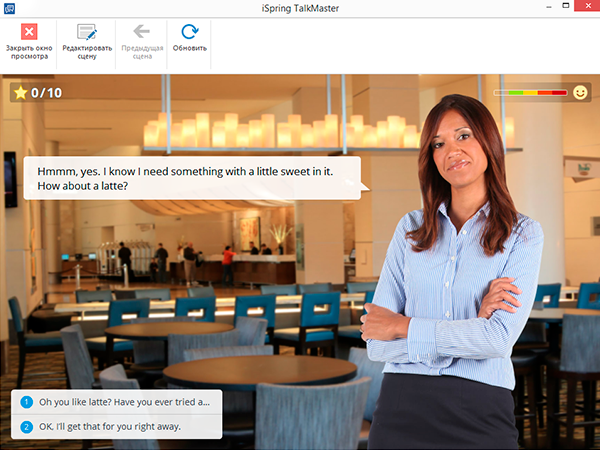This screenshot has width=600, height=450.
Task: Click the yellow star score icon
Action: [20, 93]
